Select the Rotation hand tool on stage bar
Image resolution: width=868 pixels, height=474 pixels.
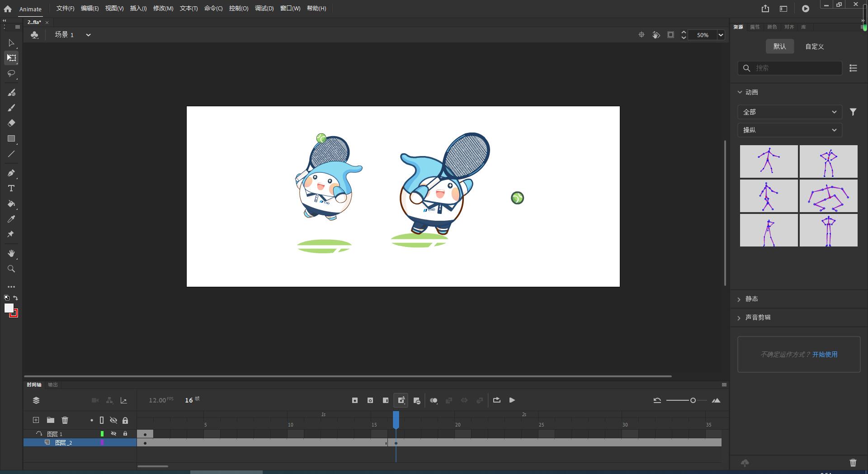click(656, 35)
